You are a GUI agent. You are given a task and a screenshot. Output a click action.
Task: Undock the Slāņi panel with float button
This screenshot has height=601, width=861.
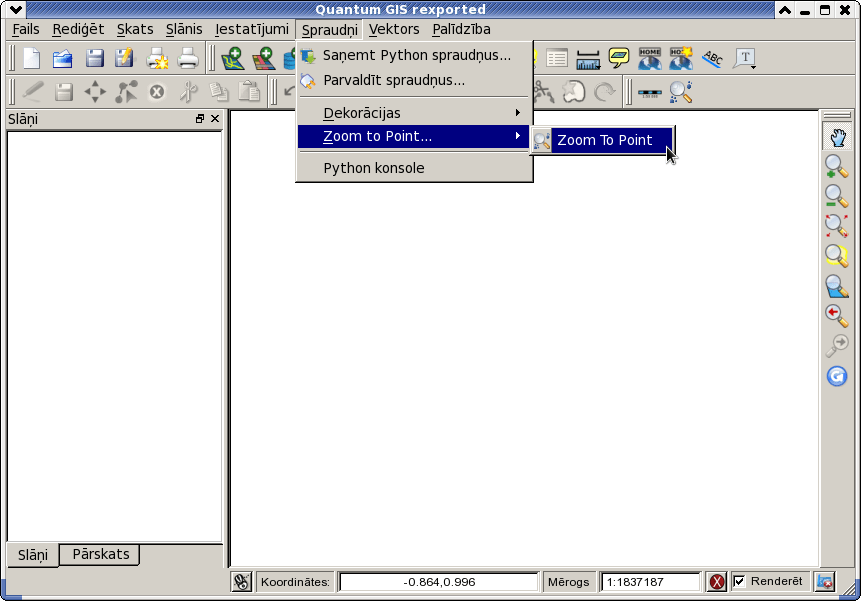click(x=200, y=119)
